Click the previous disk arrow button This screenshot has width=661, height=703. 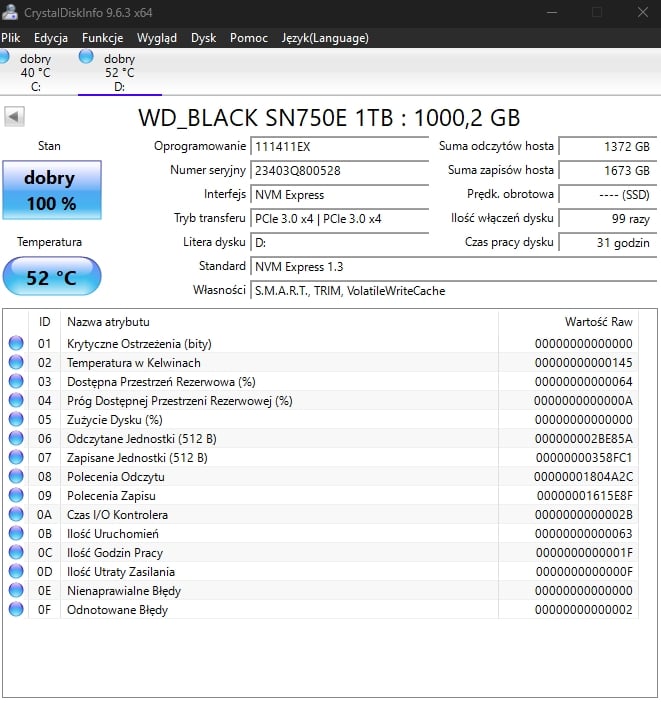tap(14, 117)
